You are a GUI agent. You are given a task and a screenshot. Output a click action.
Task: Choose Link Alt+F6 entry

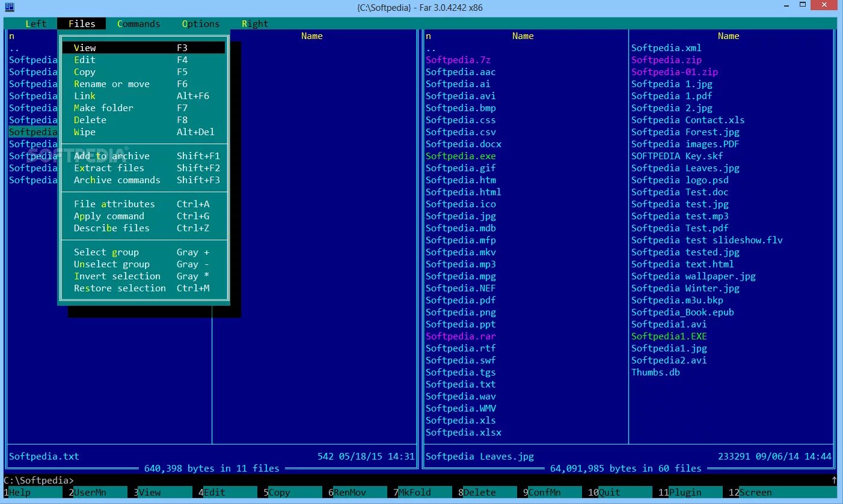pos(144,96)
